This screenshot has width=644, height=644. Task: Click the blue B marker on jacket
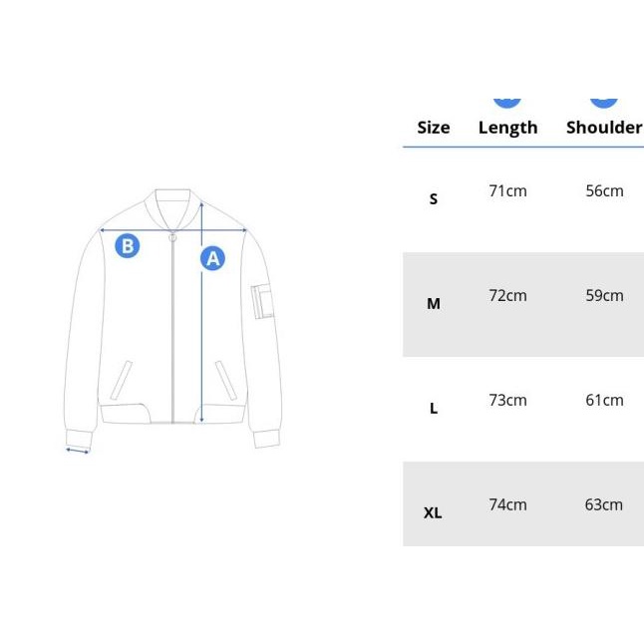click(x=128, y=245)
